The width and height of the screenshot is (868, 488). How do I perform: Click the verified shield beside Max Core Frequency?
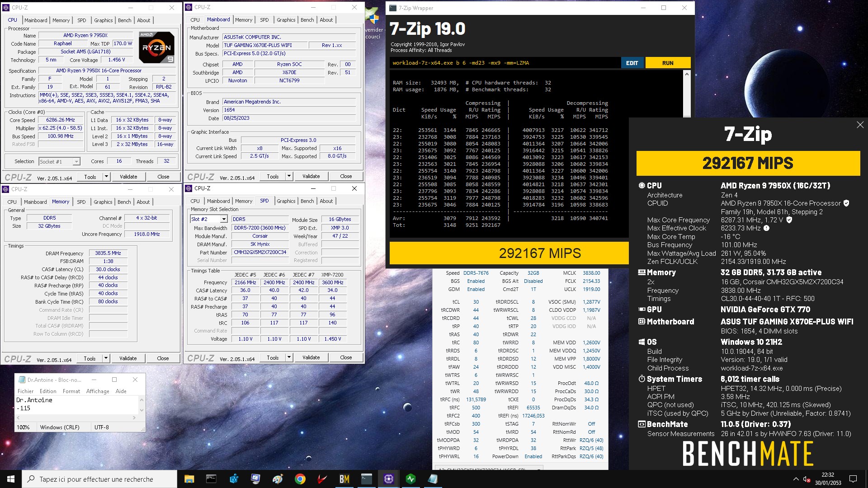click(789, 220)
